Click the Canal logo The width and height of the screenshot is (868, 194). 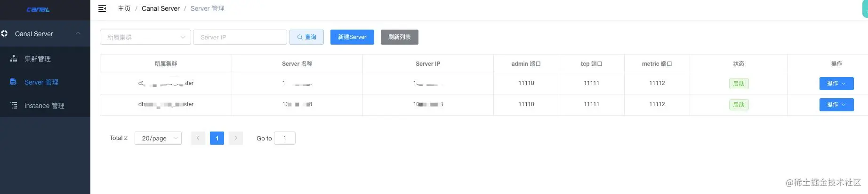[38, 9]
